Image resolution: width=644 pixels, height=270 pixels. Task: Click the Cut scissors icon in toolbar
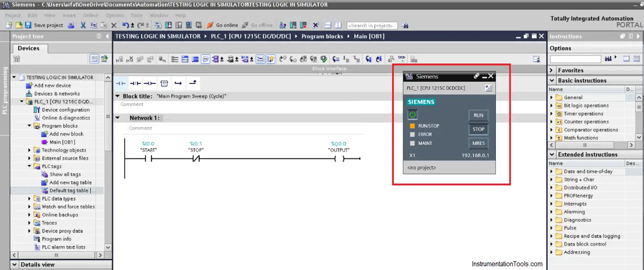pyautogui.click(x=83, y=25)
